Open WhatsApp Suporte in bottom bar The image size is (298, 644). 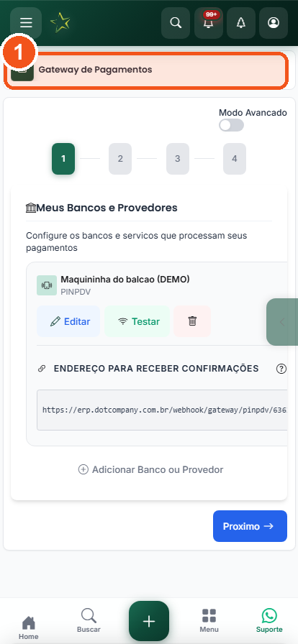coord(269,620)
